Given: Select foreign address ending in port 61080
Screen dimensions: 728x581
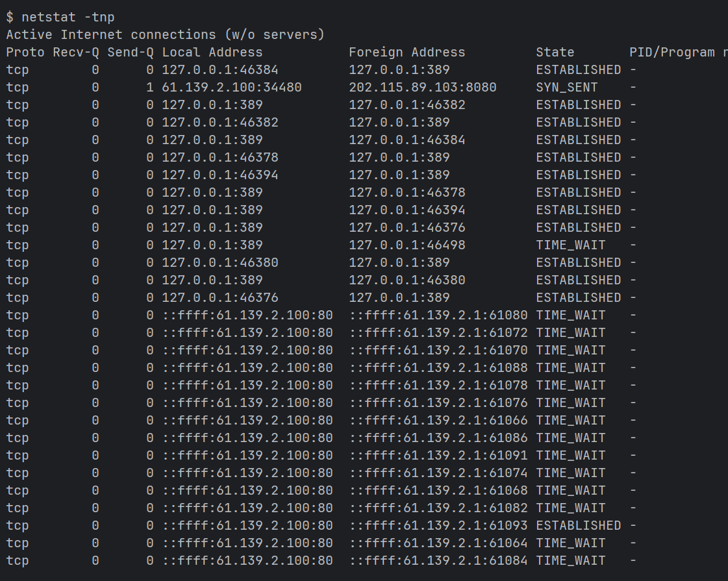Looking at the screenshot, I should click(438, 315).
